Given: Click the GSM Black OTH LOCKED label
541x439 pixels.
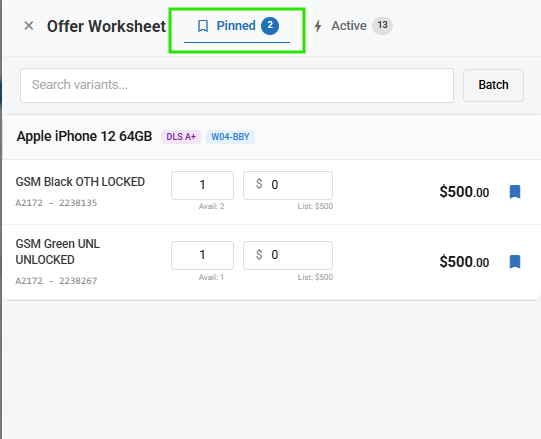Looking at the screenshot, I should (80, 182).
